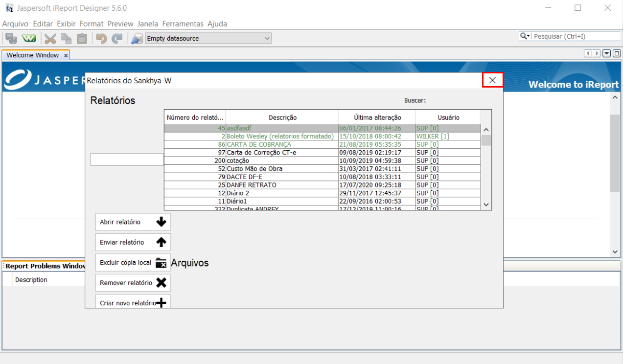Viewport: 623px width, 364px height.
Task: Click the reports table scrollbar down arrow
Action: [x=486, y=205]
